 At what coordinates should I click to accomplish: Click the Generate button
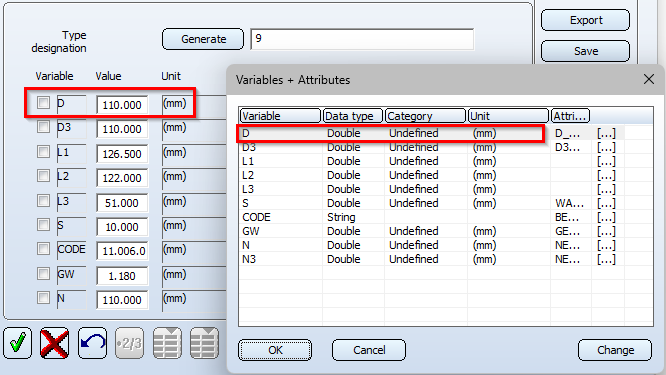[203, 39]
